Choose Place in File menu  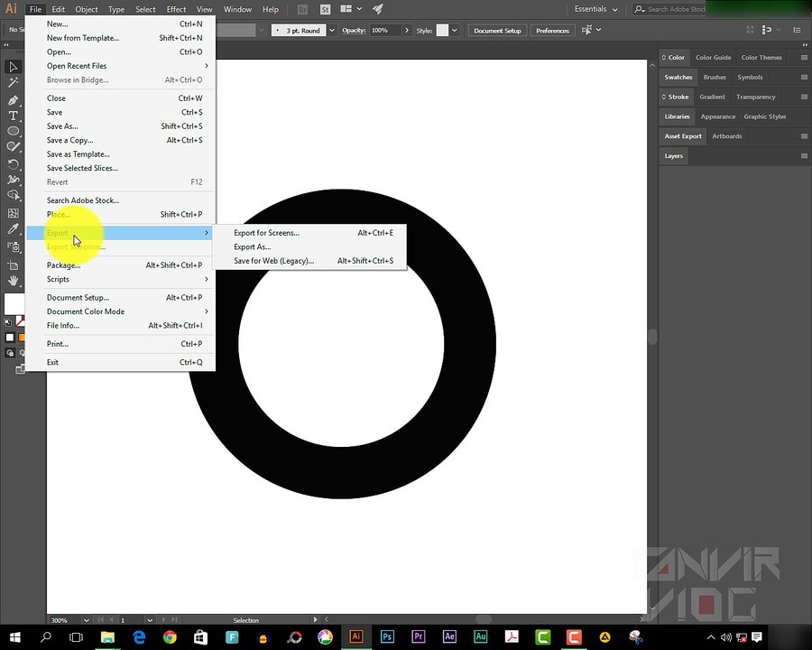coord(121,214)
